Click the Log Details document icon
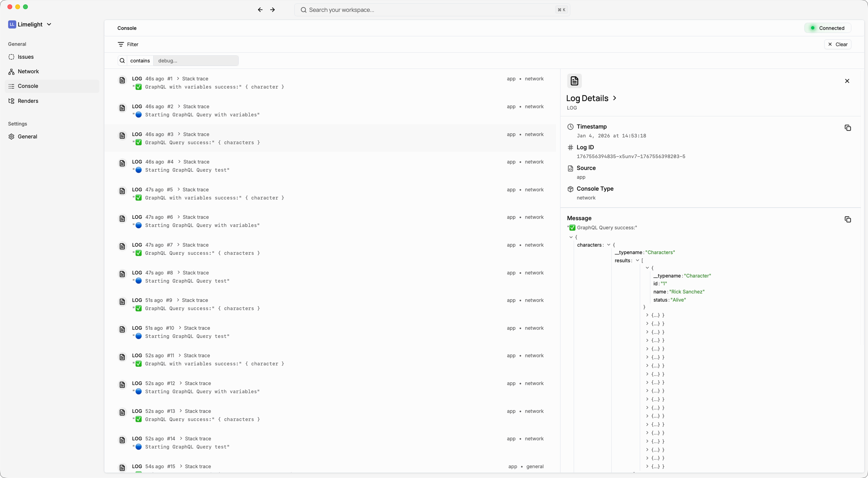This screenshot has width=868, height=478. point(574,81)
